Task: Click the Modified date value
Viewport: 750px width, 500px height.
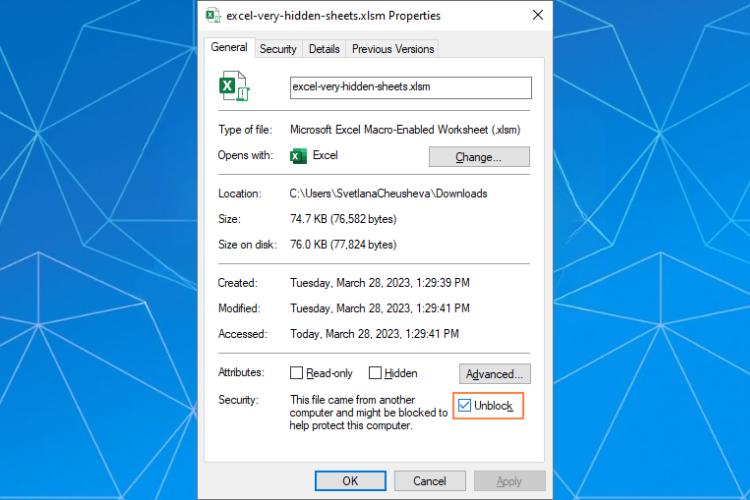Action: pos(380,308)
